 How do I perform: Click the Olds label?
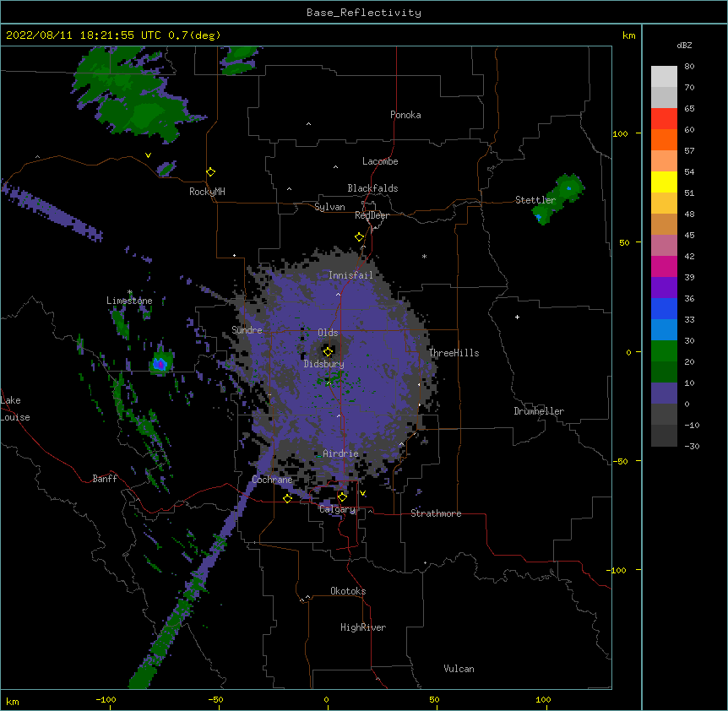tap(328, 333)
